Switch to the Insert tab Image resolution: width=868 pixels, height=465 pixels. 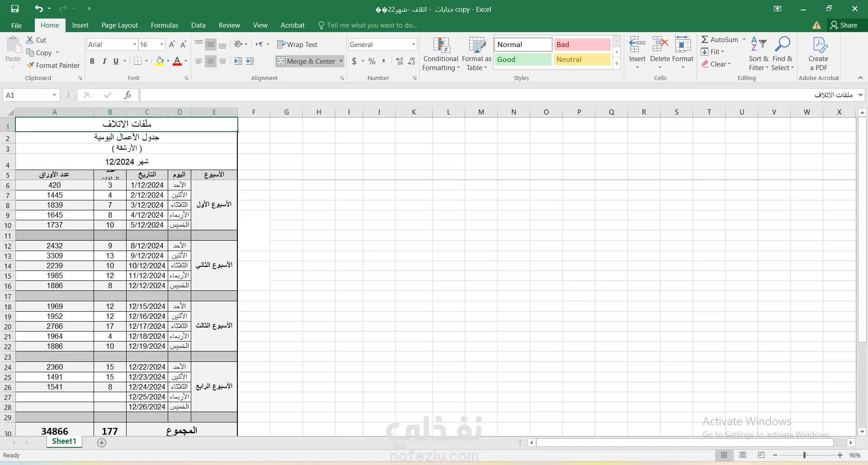pos(80,25)
